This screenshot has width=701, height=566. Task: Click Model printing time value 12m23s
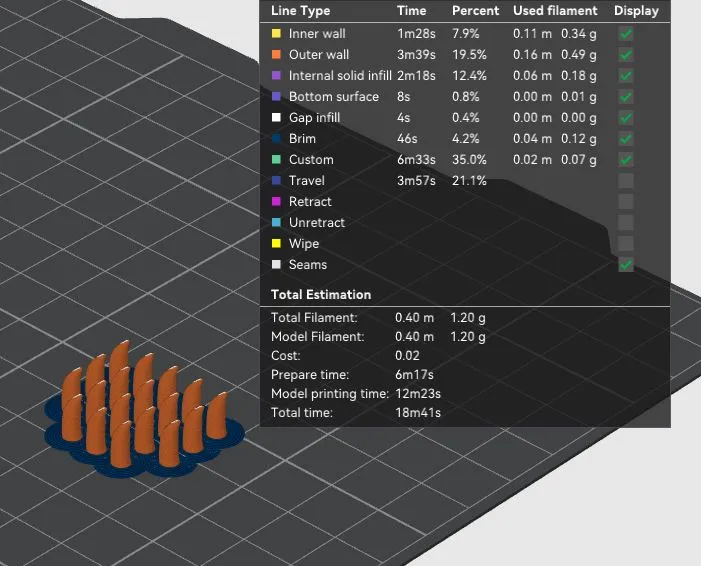tap(418, 393)
